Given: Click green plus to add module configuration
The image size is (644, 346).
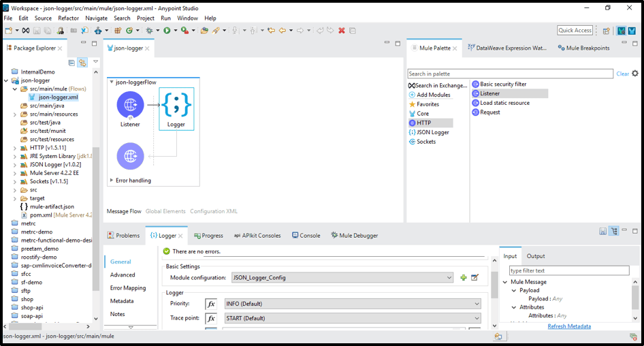Looking at the screenshot, I should [464, 278].
